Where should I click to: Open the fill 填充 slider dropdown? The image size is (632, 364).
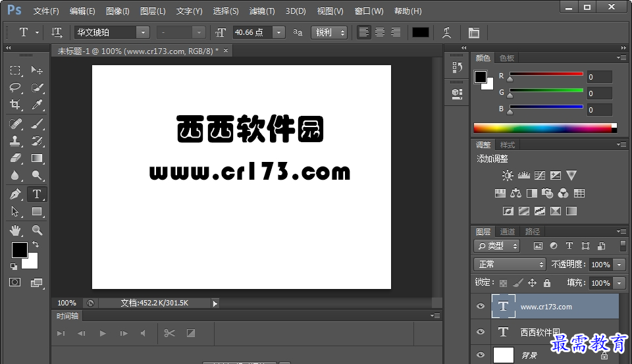click(x=619, y=283)
